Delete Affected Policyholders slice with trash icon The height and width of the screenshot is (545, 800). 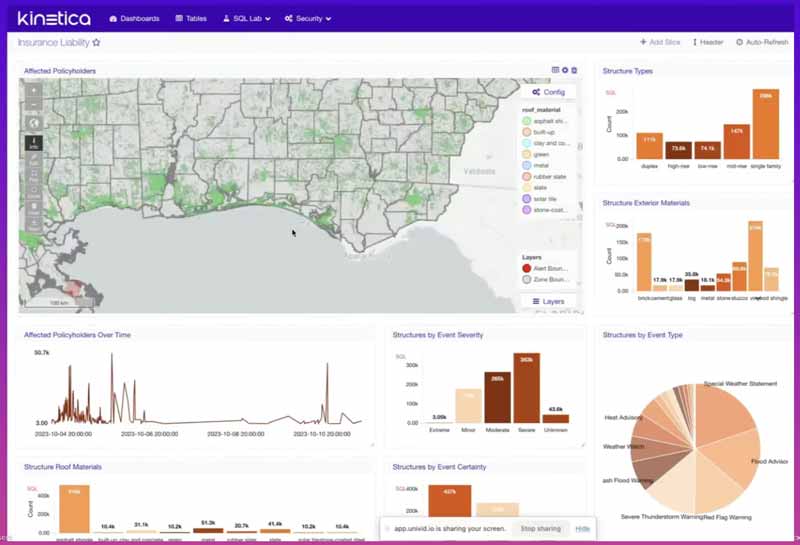click(x=574, y=70)
